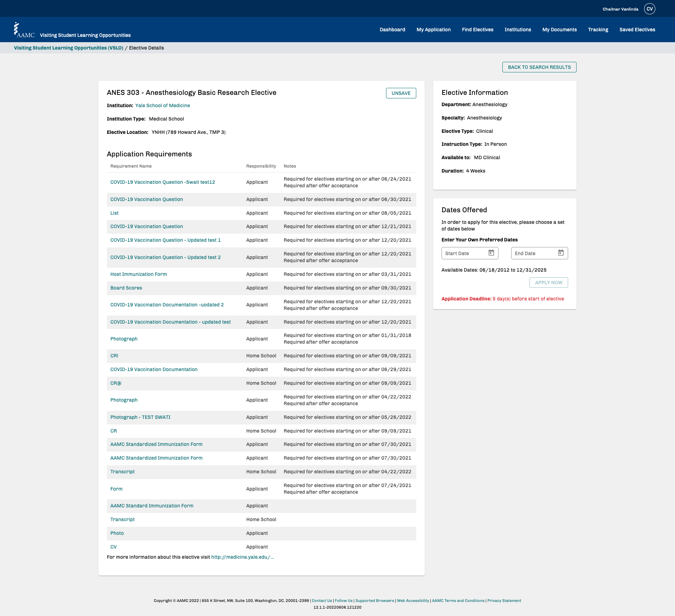This screenshot has height=616, width=675.
Task: Click Follow Us in the footer
Action: 343,601
